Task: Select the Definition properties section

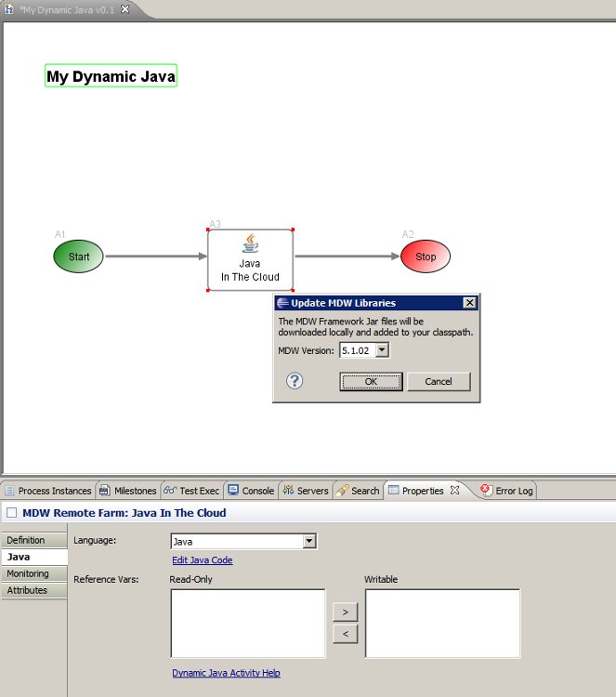Action: pyautogui.click(x=34, y=540)
